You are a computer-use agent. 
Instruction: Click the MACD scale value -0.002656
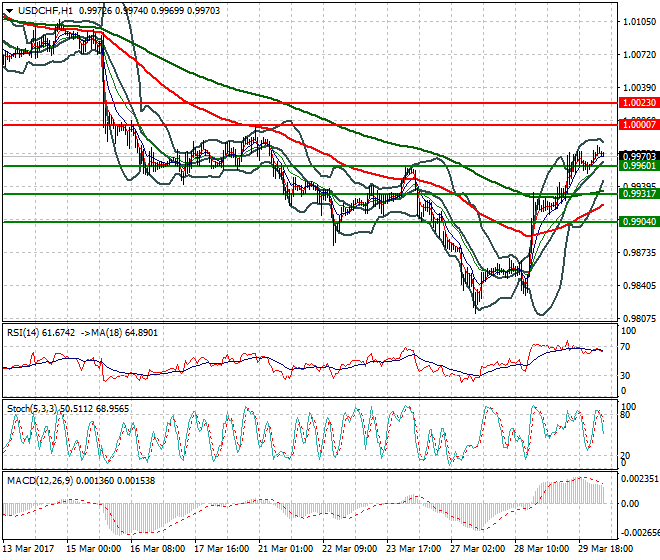coord(640,533)
